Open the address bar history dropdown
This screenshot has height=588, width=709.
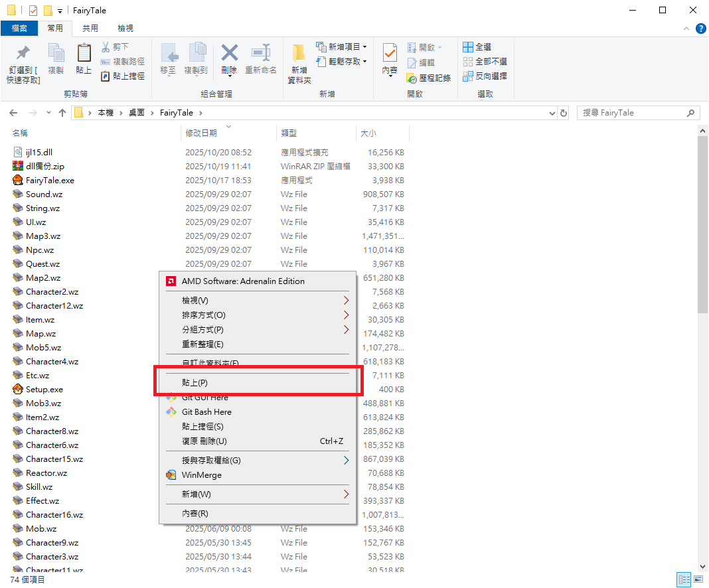[552, 113]
